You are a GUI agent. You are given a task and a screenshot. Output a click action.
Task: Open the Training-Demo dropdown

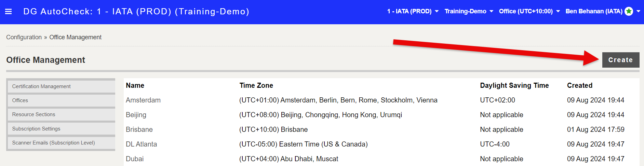(469, 11)
